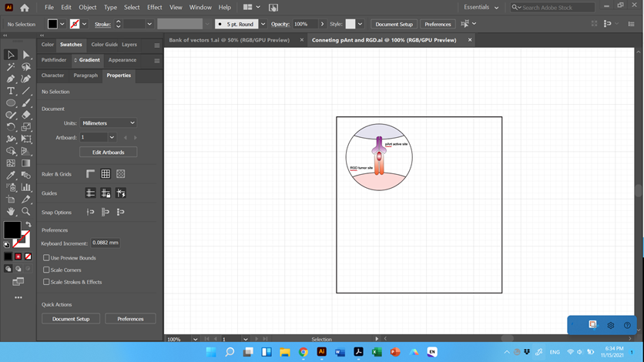644x362 pixels.
Task: Select the Paintbrush tool
Action: (26, 103)
